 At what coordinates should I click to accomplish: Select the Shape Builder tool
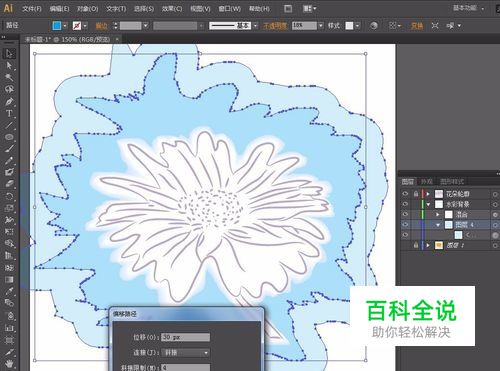coord(9,244)
